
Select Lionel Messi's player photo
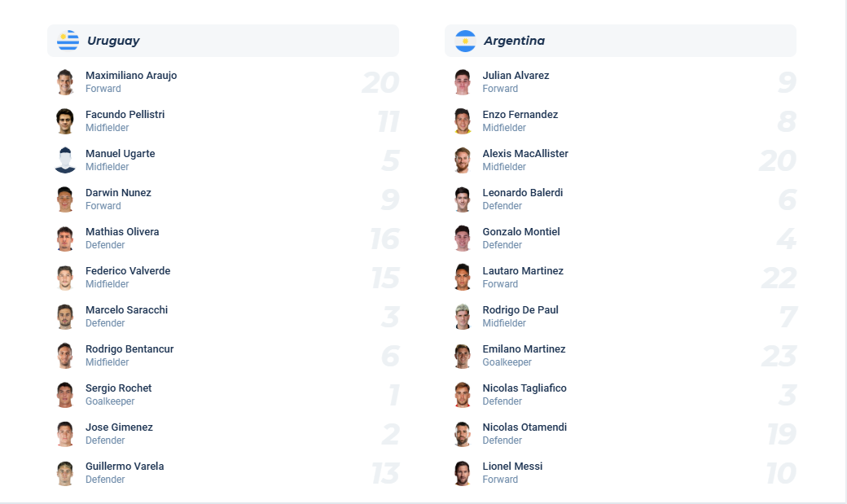[462, 473]
